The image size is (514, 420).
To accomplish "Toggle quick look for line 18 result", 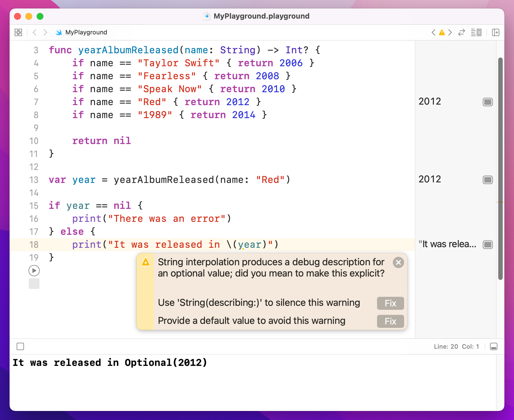I will click(488, 245).
